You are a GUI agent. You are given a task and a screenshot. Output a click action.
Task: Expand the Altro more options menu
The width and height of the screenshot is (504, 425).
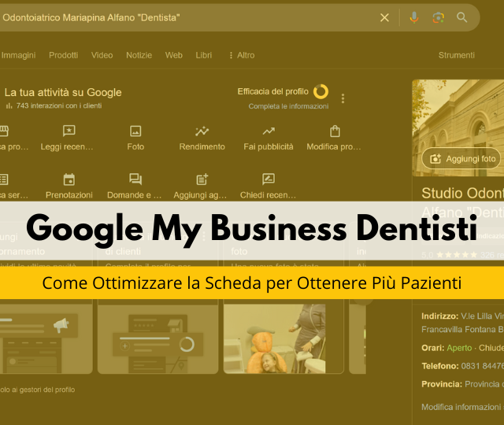tap(242, 55)
